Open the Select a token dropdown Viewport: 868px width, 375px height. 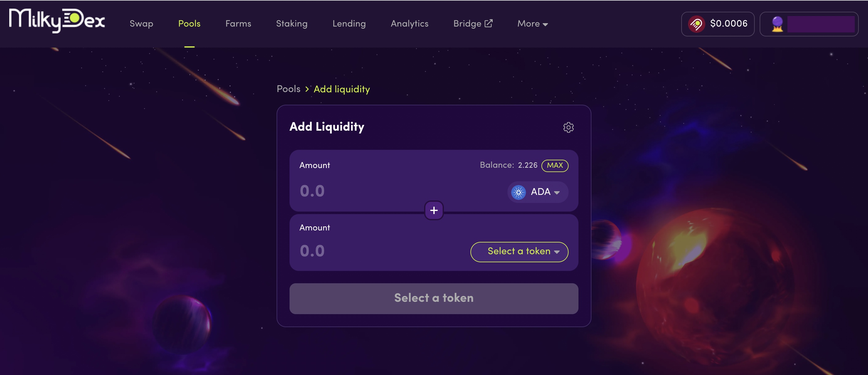[519, 251]
